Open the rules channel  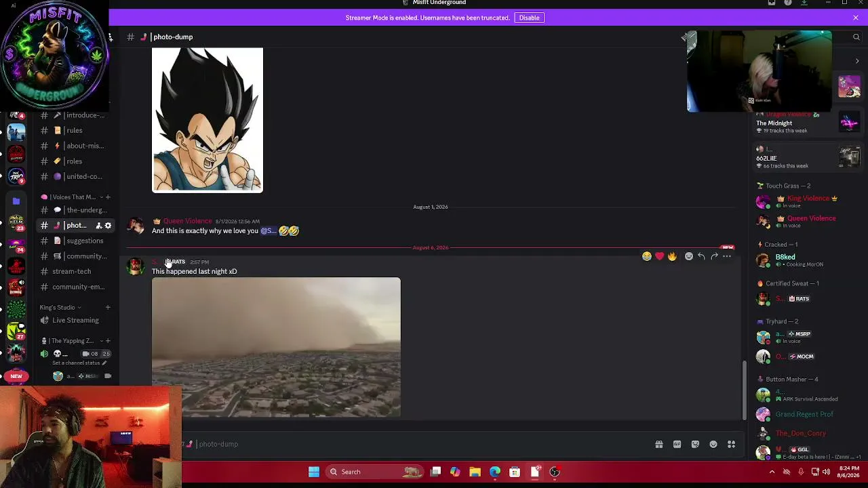[76, 131]
